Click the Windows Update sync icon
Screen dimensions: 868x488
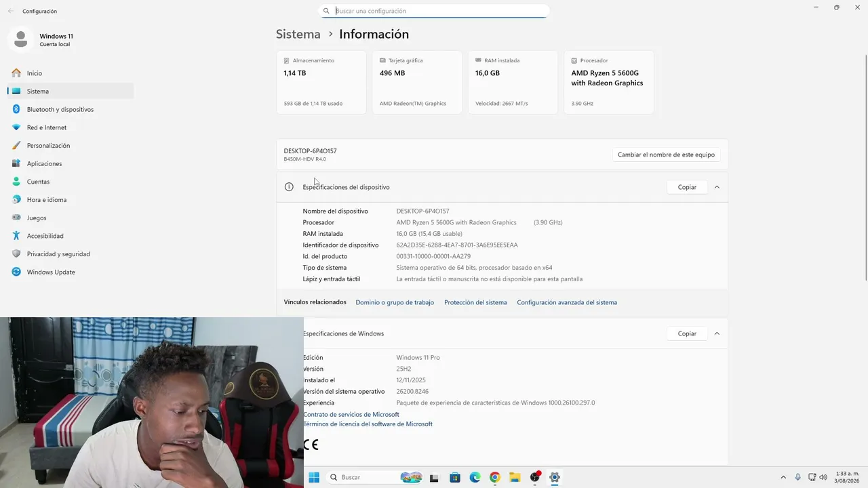tap(16, 272)
